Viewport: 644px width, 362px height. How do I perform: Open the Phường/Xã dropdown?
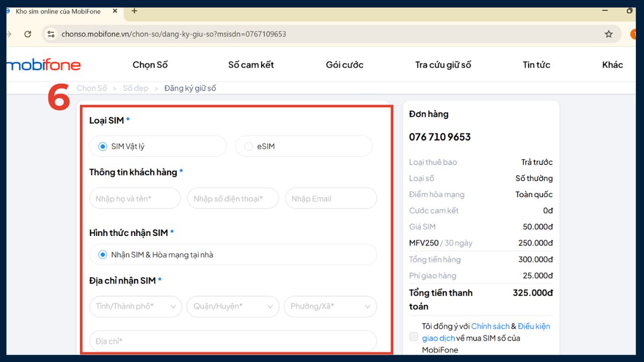331,306
